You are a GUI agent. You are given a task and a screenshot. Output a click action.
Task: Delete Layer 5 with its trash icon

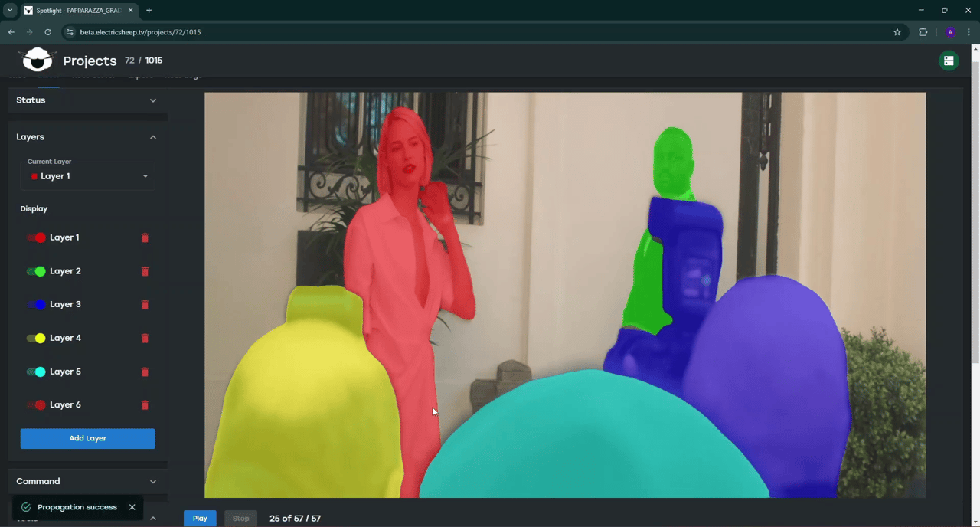(x=145, y=372)
